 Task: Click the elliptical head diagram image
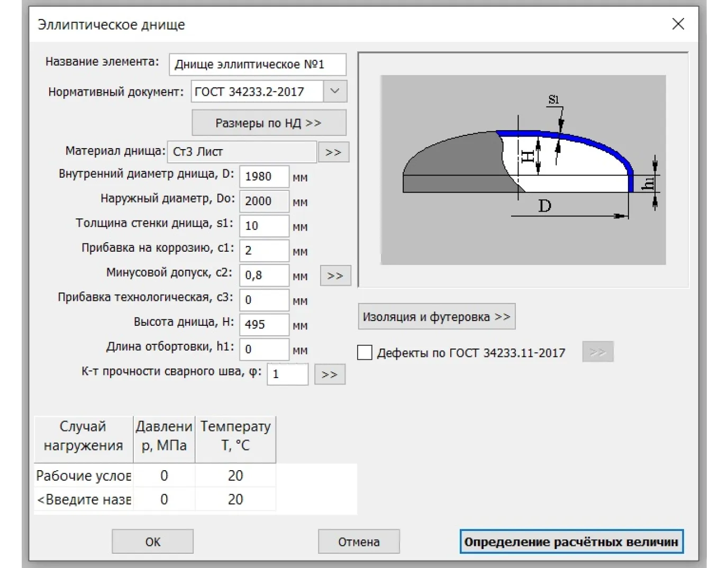tap(523, 170)
